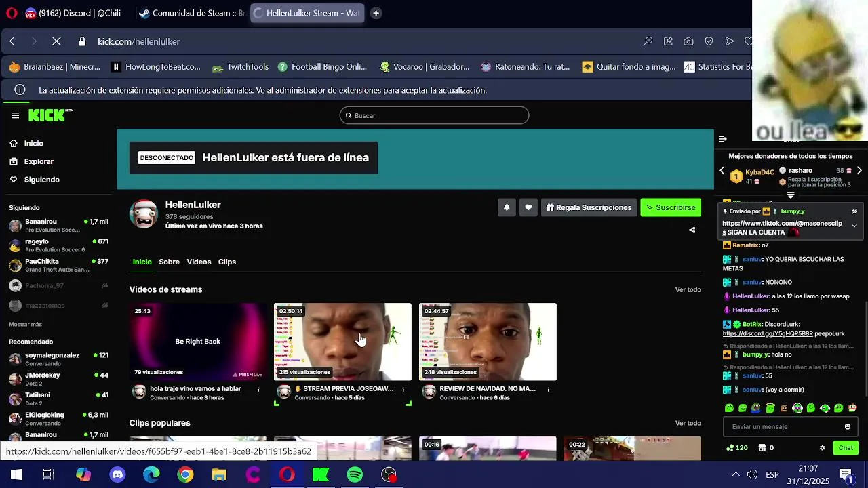Viewport: 868px width, 488px height.
Task: Click Ver todo for Clips populares
Action: click(x=688, y=423)
